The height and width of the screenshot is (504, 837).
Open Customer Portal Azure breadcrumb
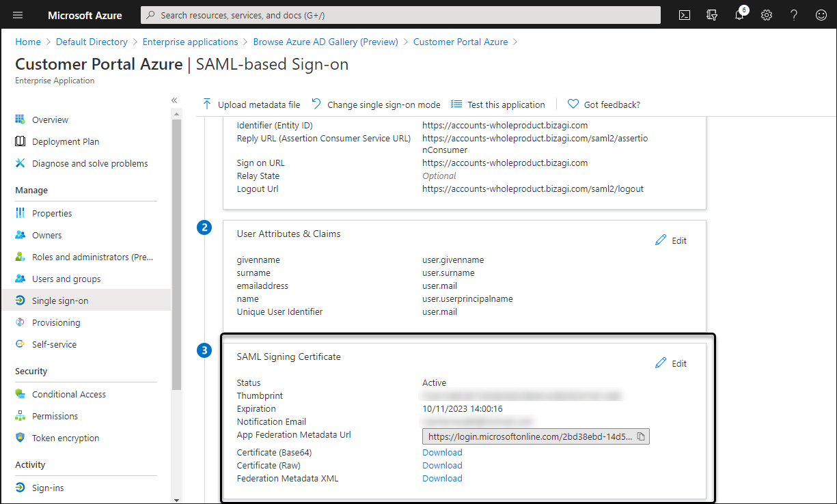[x=461, y=42]
